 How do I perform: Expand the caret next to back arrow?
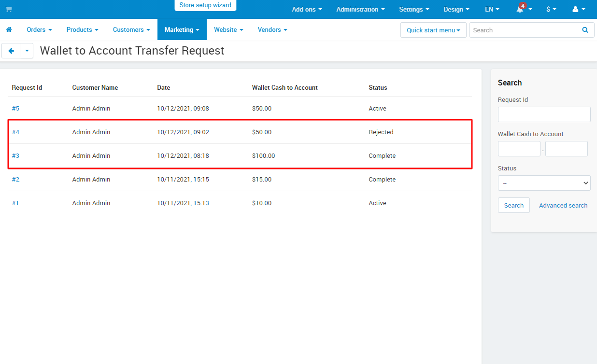click(x=27, y=51)
